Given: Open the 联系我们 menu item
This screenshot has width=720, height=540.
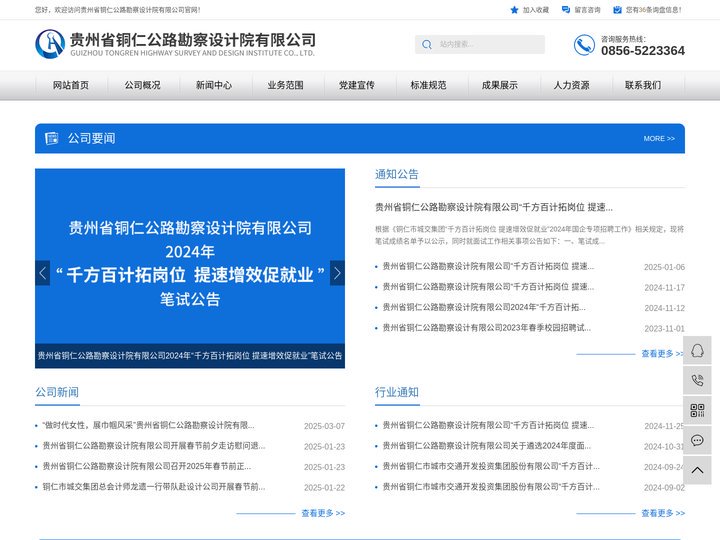Looking at the screenshot, I should click(643, 85).
